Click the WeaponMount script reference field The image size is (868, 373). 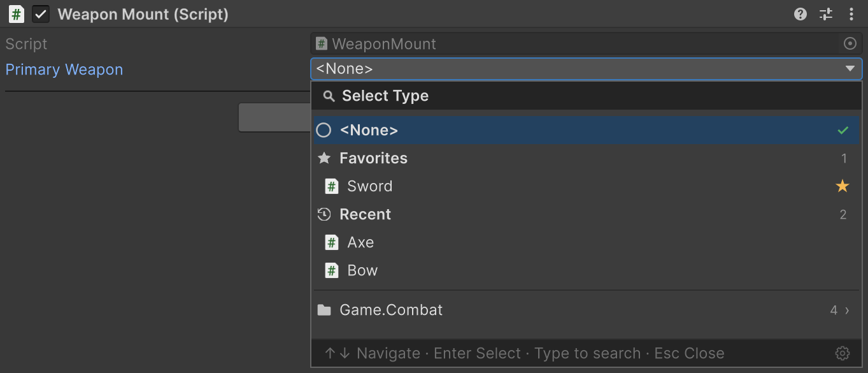[586, 43]
